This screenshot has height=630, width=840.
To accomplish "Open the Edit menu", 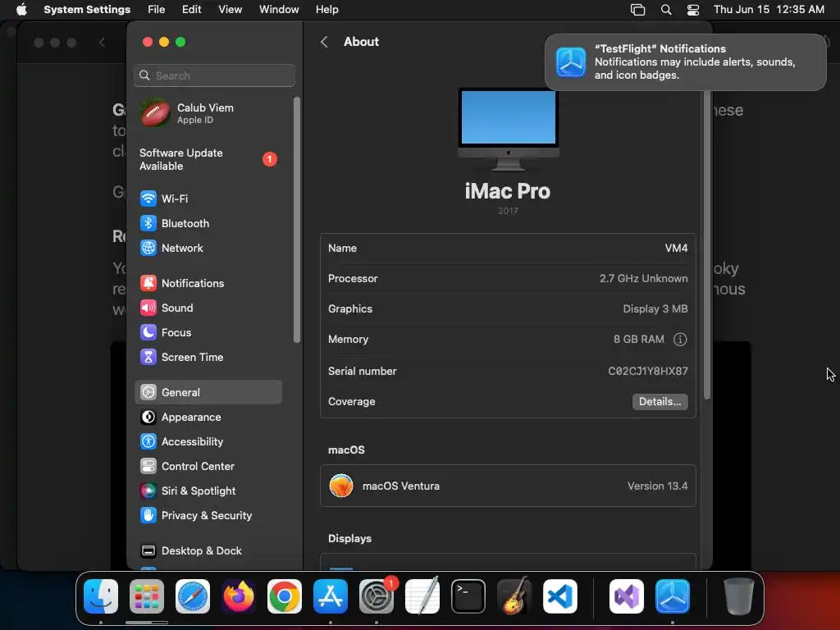I will 192,10.
